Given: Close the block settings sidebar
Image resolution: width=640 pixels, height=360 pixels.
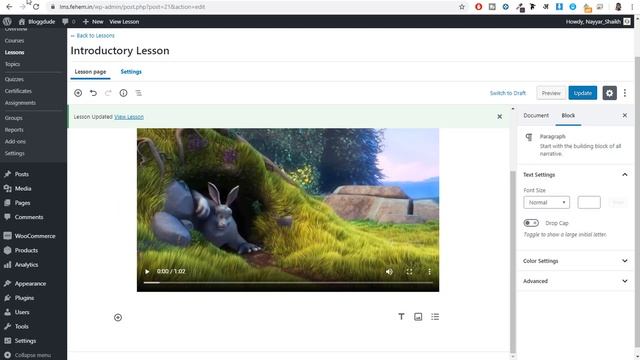Looking at the screenshot, I should point(624,116).
